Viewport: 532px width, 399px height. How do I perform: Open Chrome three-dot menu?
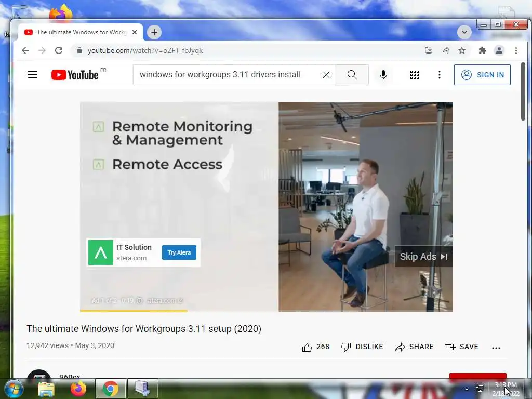[x=516, y=50]
